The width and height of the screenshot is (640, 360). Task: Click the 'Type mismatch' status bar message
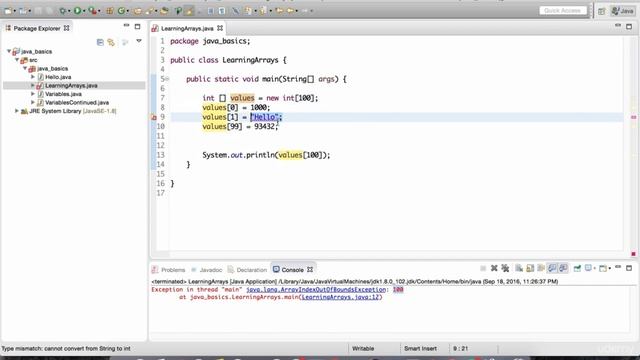point(66,349)
